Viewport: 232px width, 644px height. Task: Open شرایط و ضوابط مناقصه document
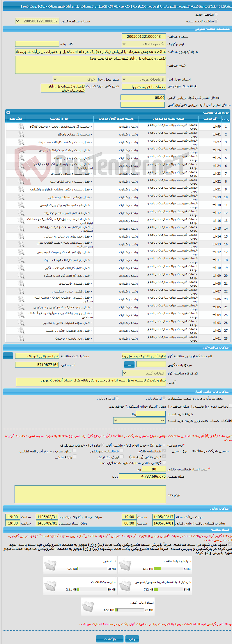pyautogui.click(x=125, y=565)
